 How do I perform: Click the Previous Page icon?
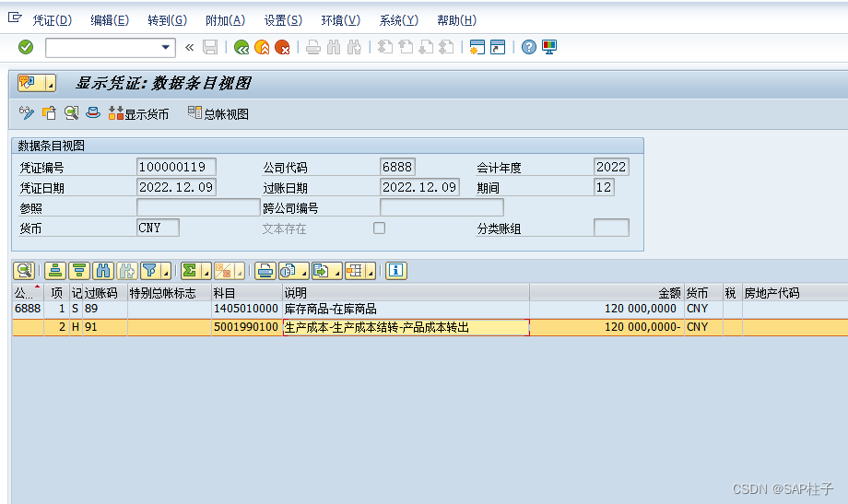406,48
